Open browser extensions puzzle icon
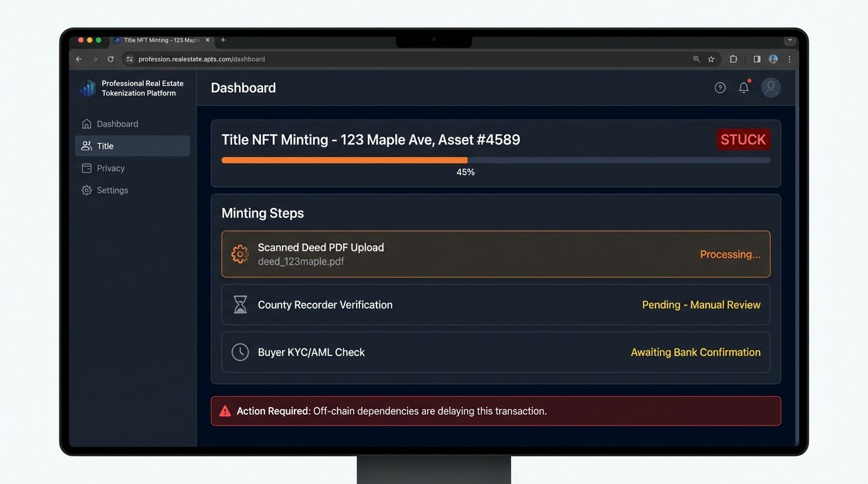This screenshot has width=868, height=484. coord(733,59)
